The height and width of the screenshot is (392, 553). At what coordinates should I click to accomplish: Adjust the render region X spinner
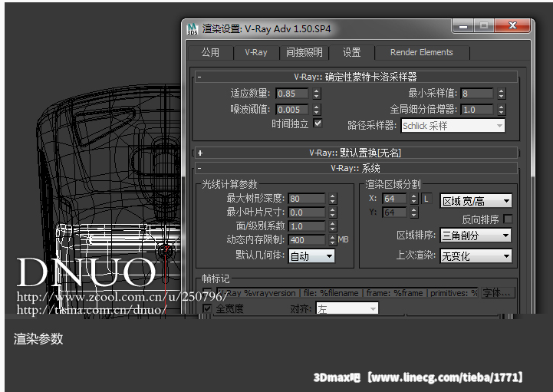click(x=414, y=199)
